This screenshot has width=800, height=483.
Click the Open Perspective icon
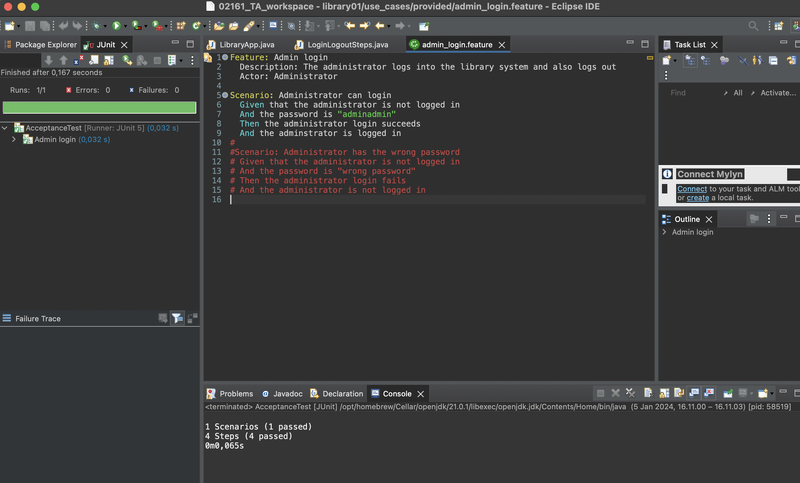point(779,26)
